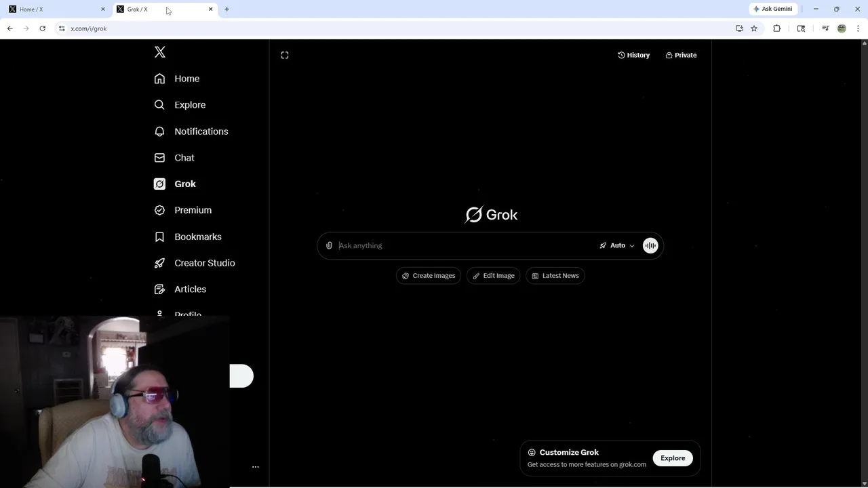This screenshot has width=868, height=488.
Task: Close the Home / X browser tab
Action: [103, 9]
